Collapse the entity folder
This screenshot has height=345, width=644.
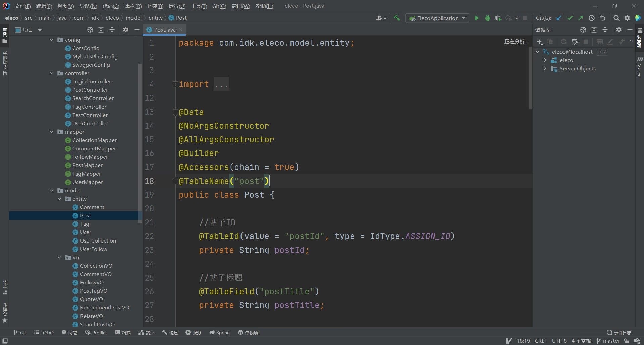click(59, 199)
